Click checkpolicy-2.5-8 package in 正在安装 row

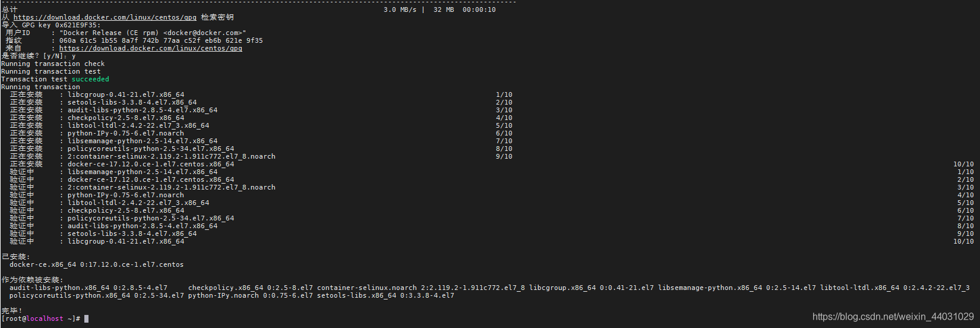(126, 118)
